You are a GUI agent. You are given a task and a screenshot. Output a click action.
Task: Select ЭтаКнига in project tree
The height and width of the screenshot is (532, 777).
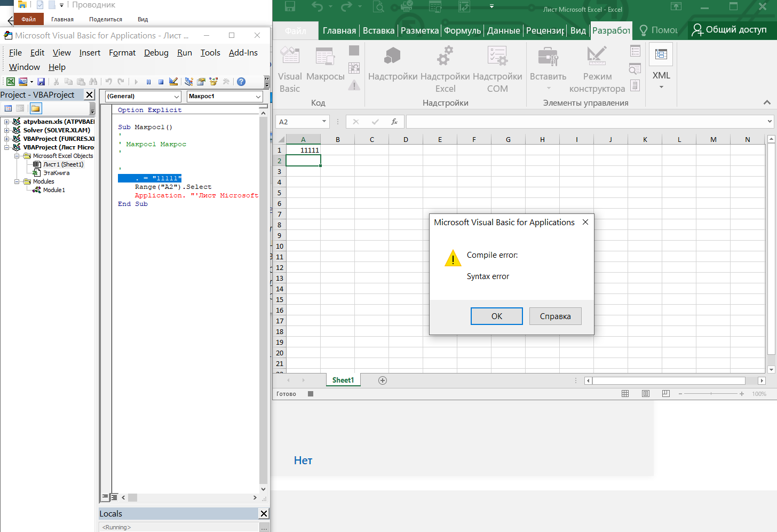(56, 173)
